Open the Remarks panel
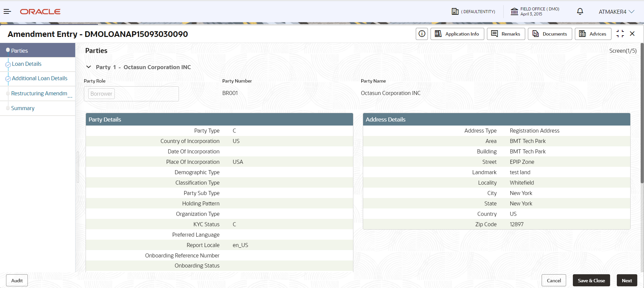The image size is (644, 288). pos(506,34)
